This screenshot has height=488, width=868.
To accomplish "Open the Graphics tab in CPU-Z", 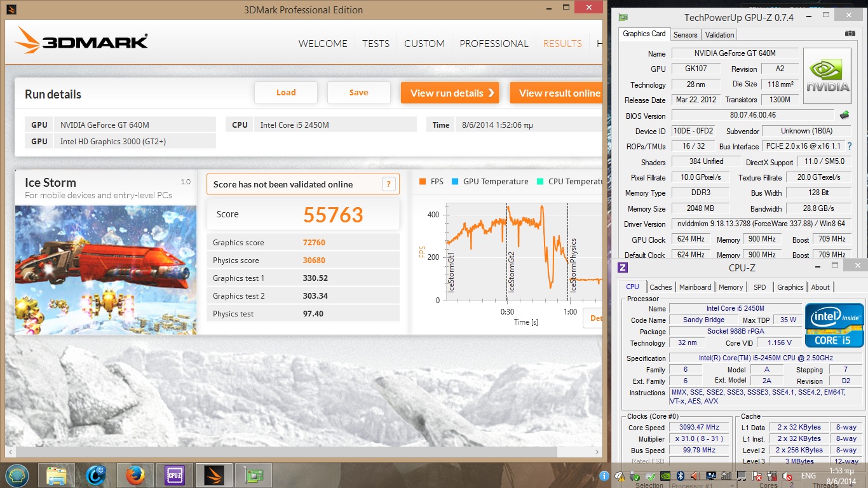I will coord(790,287).
